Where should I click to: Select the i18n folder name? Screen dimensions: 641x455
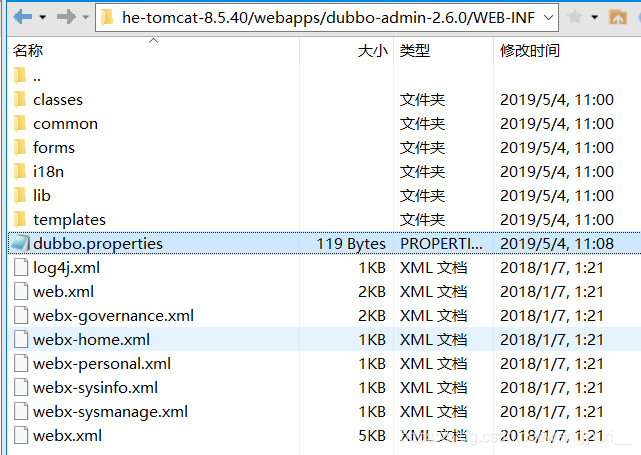[x=49, y=172]
